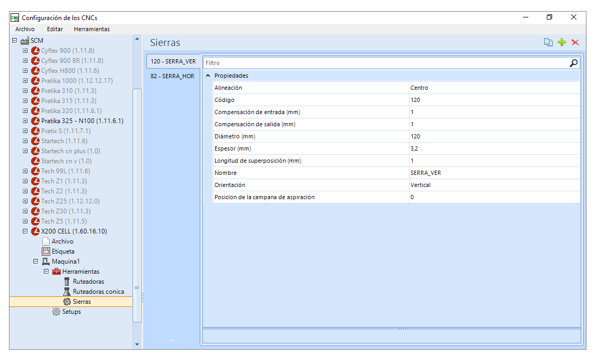Select the Tech Z2 (1.11.3) tree item
Image resolution: width=606 pixels, height=364 pixels.
click(x=64, y=191)
